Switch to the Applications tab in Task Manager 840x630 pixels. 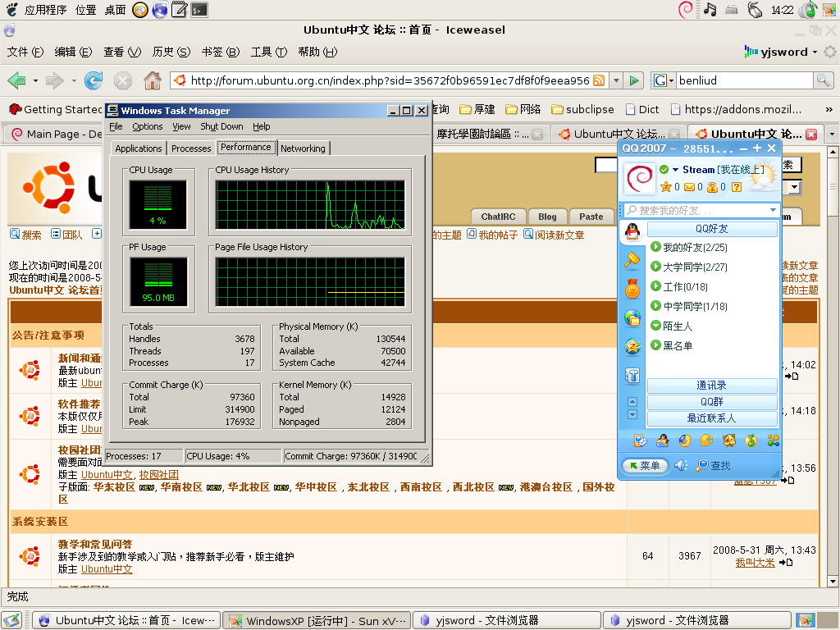coord(138,148)
